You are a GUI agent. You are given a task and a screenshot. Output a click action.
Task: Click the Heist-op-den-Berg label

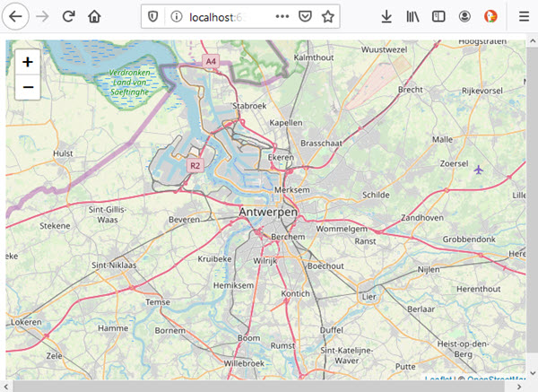463,349
